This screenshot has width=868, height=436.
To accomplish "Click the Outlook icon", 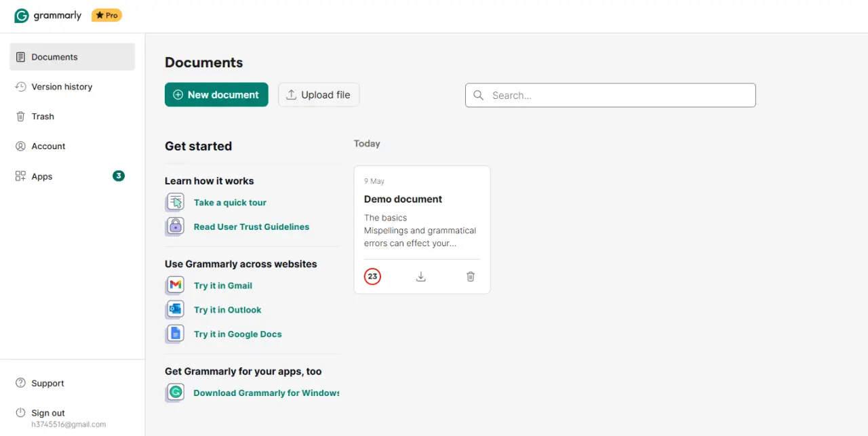I will pyautogui.click(x=176, y=310).
